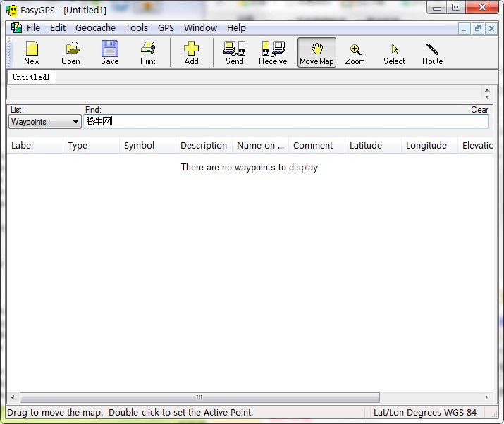Viewport: 504px width, 424px height.
Task: Click the pane splitter down arrow
Action: tap(486, 96)
